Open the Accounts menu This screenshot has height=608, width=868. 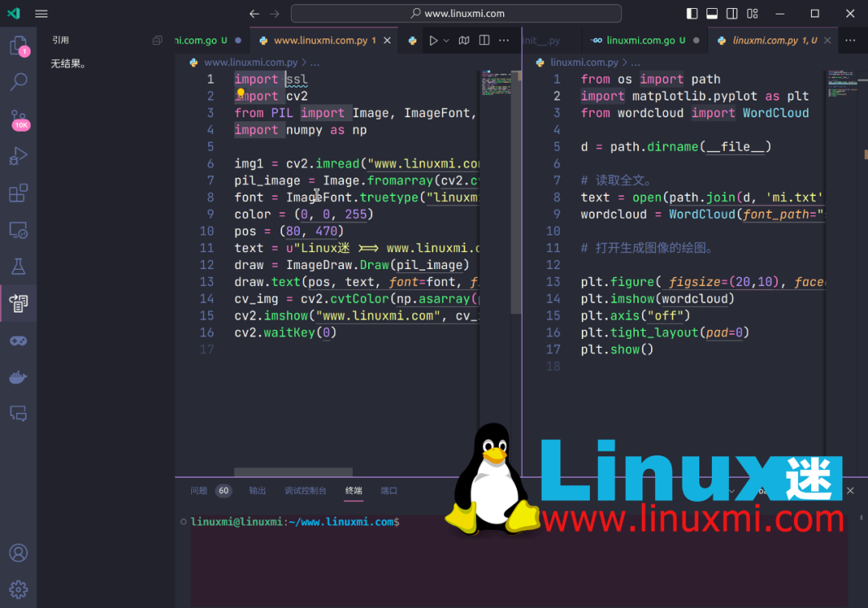[18, 553]
